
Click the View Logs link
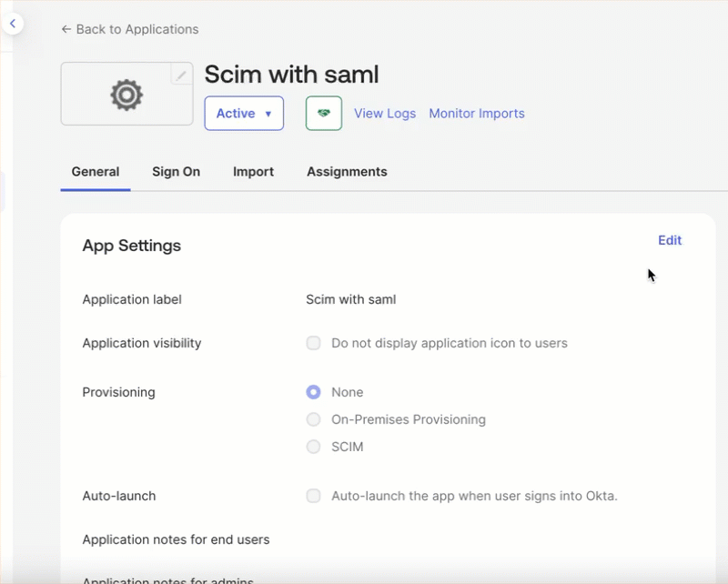tap(384, 113)
